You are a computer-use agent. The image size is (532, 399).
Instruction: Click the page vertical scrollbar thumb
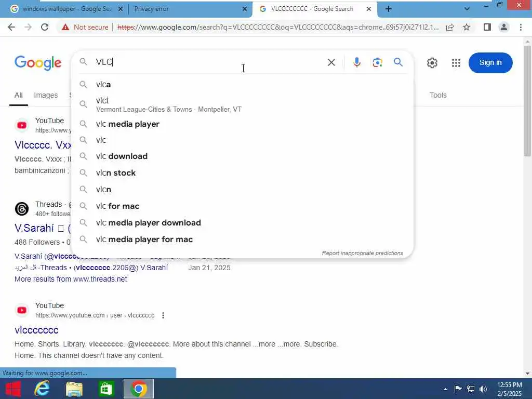click(x=527, y=101)
